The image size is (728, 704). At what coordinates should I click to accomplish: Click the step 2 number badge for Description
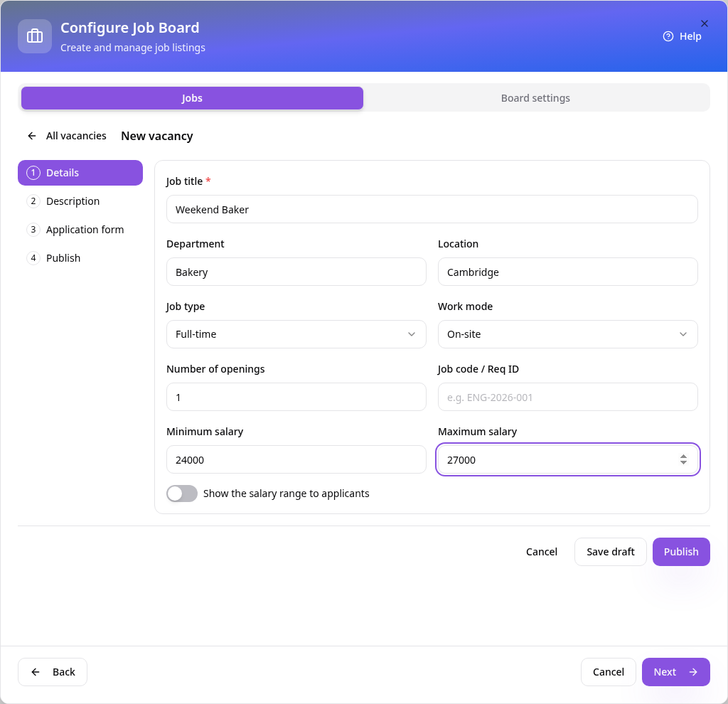[33, 201]
